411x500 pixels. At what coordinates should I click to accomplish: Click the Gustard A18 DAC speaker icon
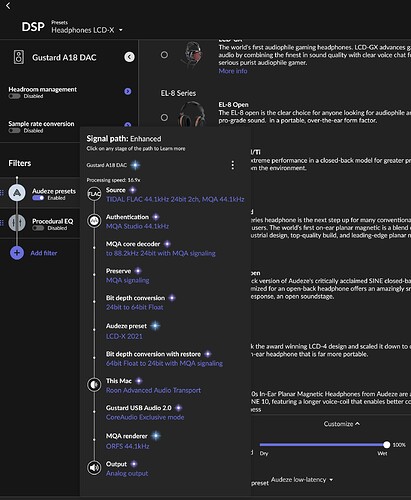19,57
